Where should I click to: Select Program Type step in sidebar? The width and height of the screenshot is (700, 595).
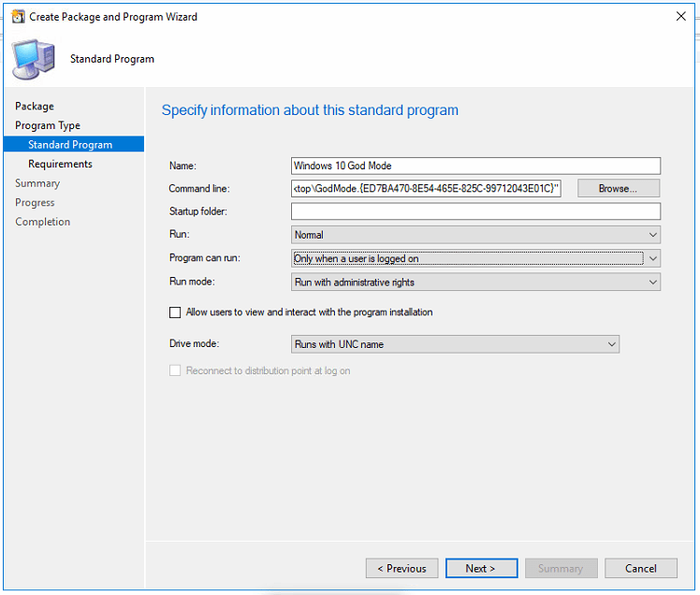tap(48, 125)
